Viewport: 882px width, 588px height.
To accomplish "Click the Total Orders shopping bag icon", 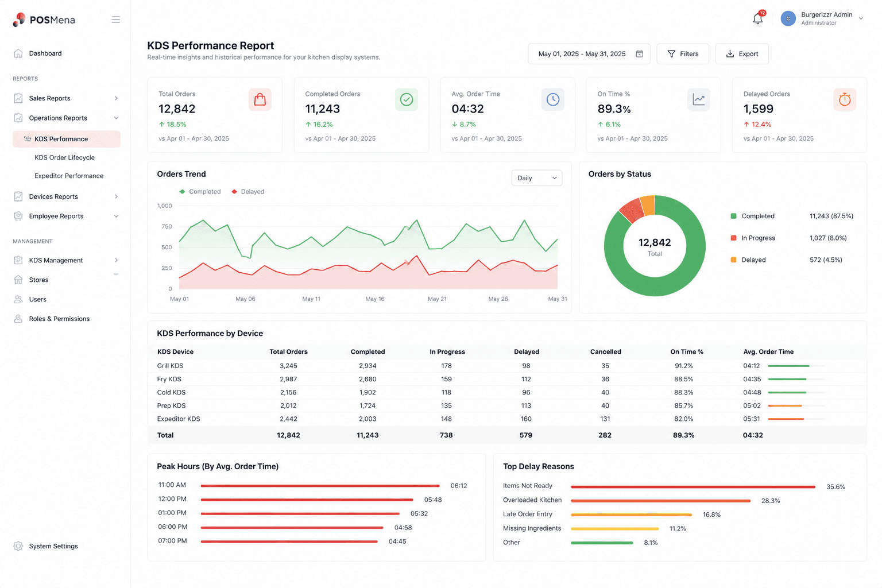I will pos(260,99).
